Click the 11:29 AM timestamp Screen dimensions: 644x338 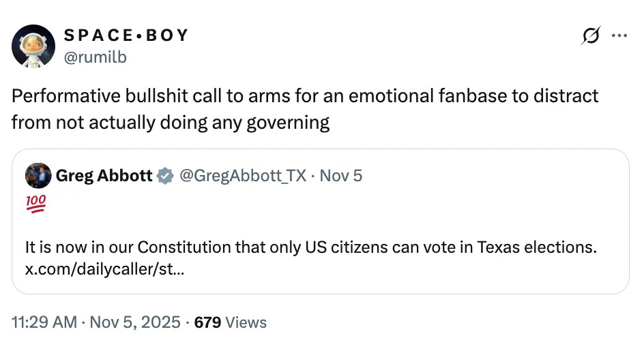(42, 322)
